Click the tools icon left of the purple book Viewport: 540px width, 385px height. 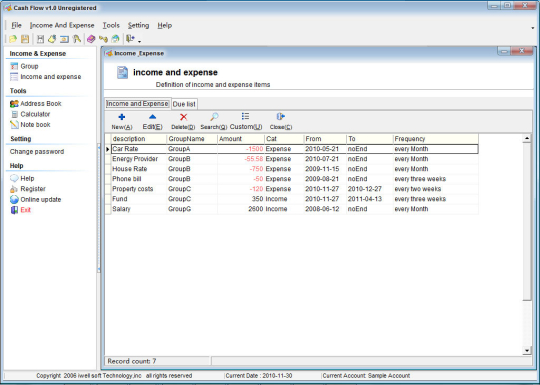pyautogui.click(x=76, y=39)
